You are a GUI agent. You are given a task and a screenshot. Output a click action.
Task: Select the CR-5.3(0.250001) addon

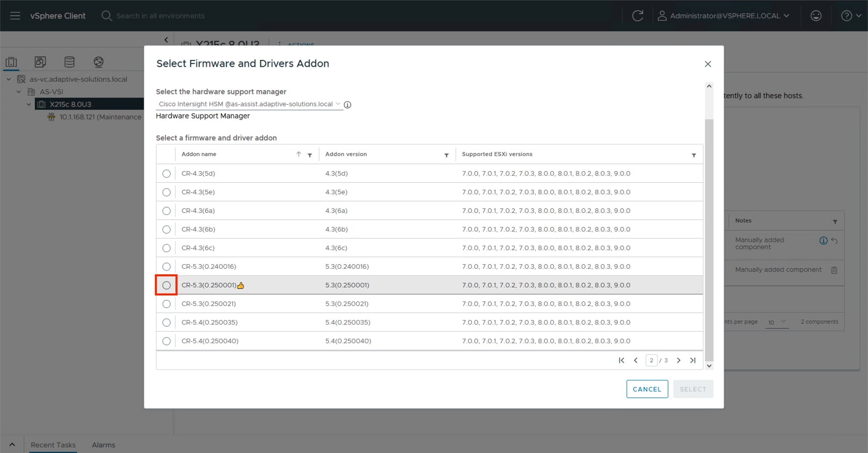pos(166,285)
